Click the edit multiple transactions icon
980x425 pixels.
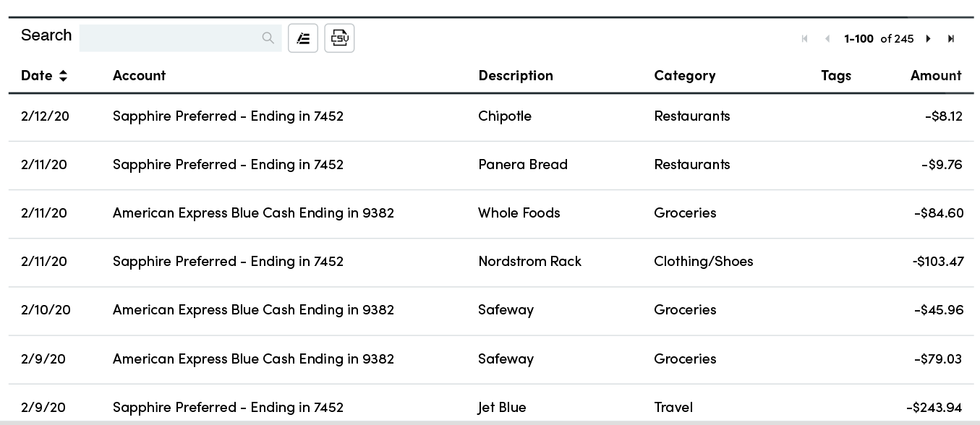point(303,38)
